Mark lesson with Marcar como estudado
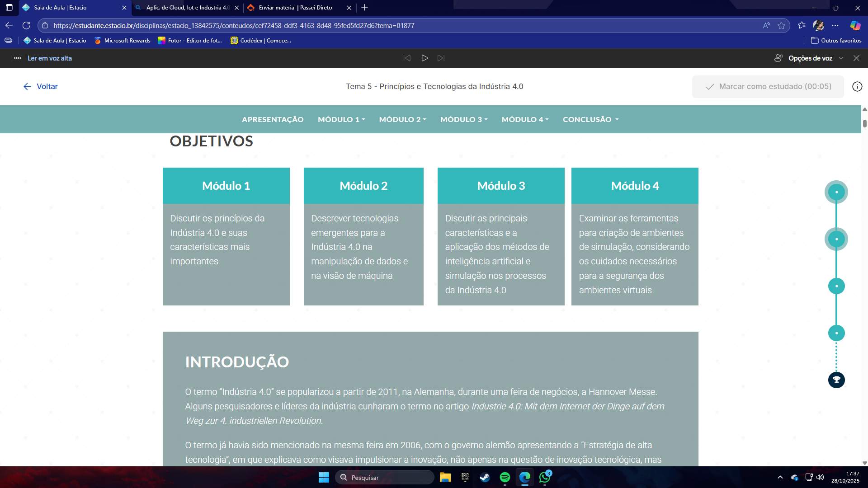The height and width of the screenshot is (488, 868). (x=768, y=87)
